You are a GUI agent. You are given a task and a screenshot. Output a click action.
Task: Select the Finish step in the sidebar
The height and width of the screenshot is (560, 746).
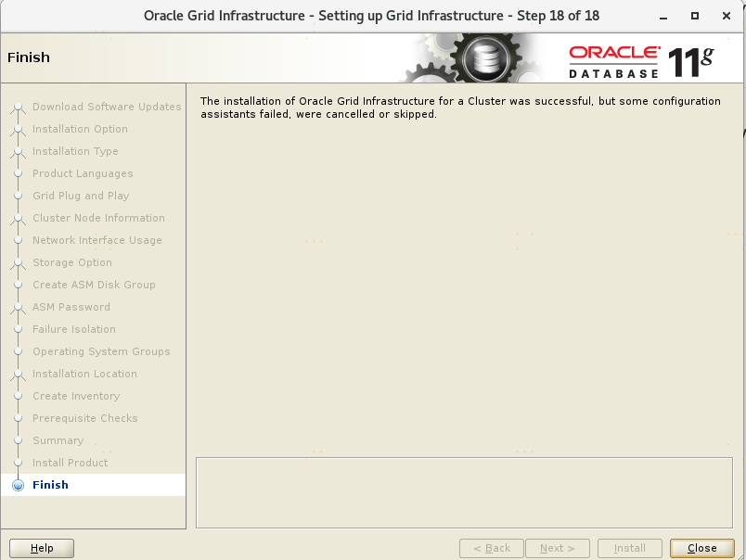[50, 485]
